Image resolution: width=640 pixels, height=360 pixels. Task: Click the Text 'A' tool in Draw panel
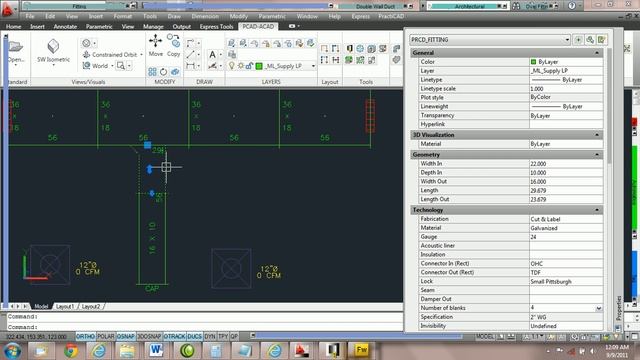pos(212,54)
